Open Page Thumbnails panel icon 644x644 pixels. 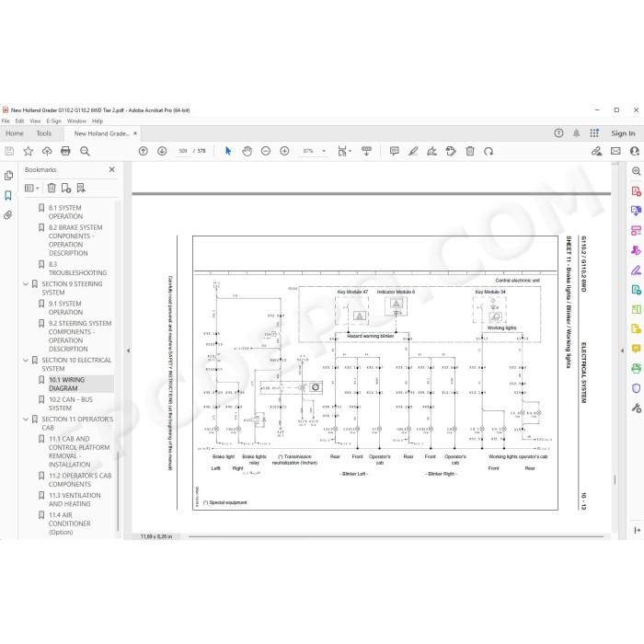tap(8, 176)
